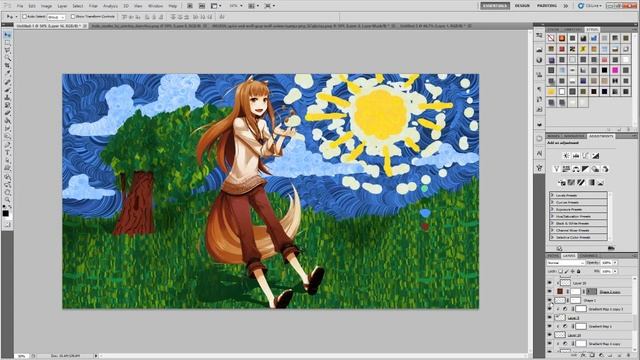The width and height of the screenshot is (640, 360).
Task: Add a Hue/Saturation adjustment
Action: 566,169
